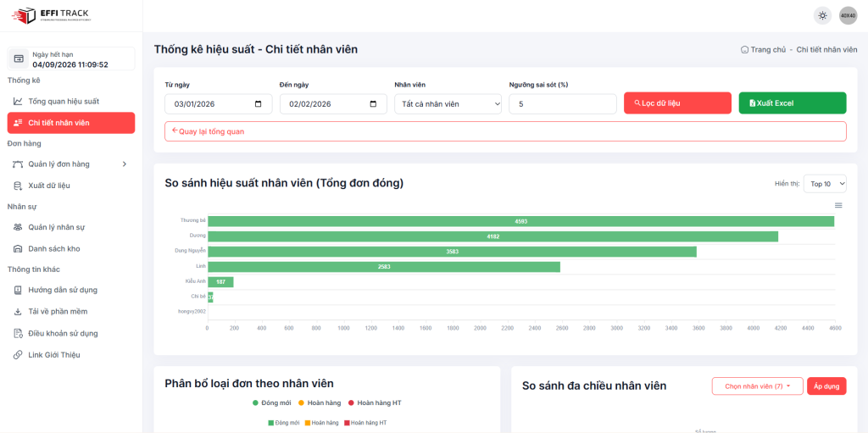Image resolution: width=868 pixels, height=433 pixels.
Task: Open the chart hamburger menu icon
Action: [838, 205]
